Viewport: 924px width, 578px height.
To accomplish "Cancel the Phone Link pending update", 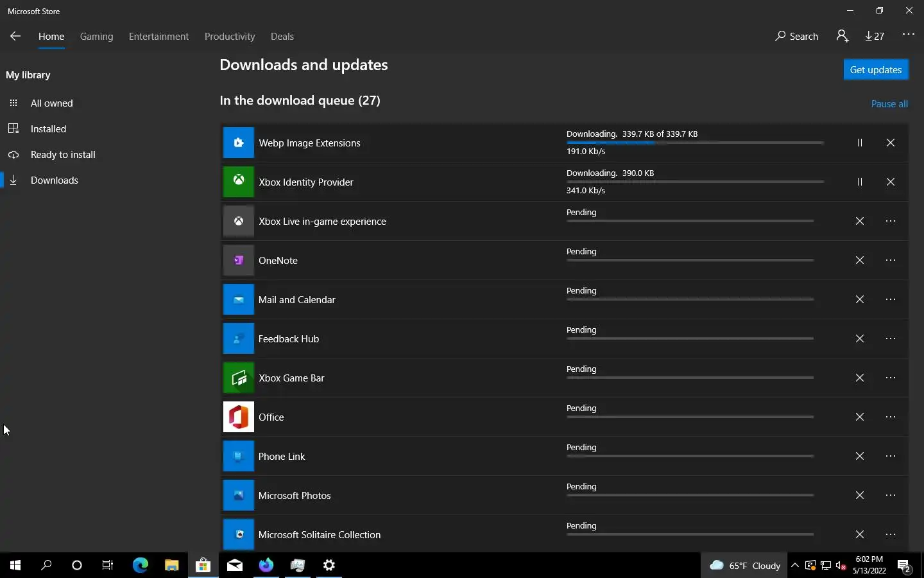I will pyautogui.click(x=860, y=456).
